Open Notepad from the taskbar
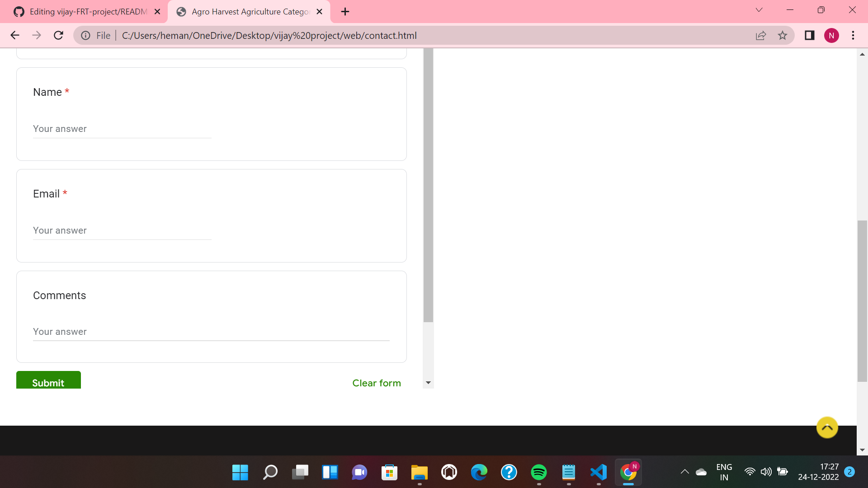Screen dimensions: 868x488 point(568,473)
